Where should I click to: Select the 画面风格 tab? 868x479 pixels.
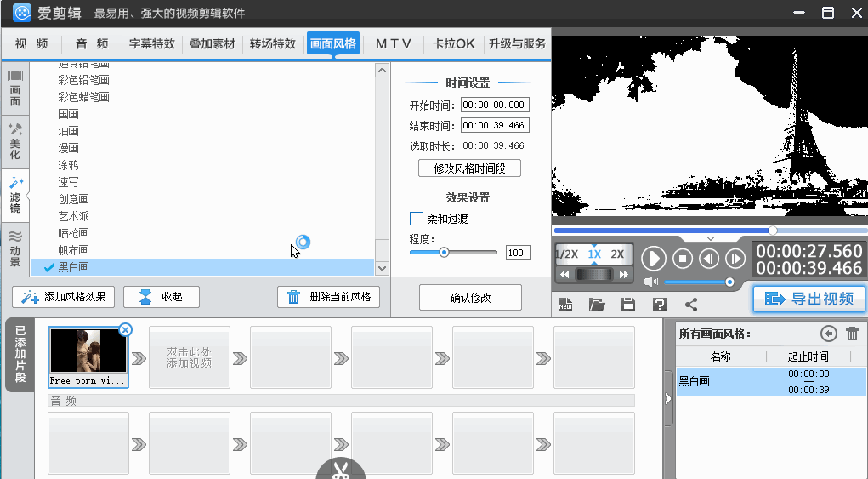point(333,43)
